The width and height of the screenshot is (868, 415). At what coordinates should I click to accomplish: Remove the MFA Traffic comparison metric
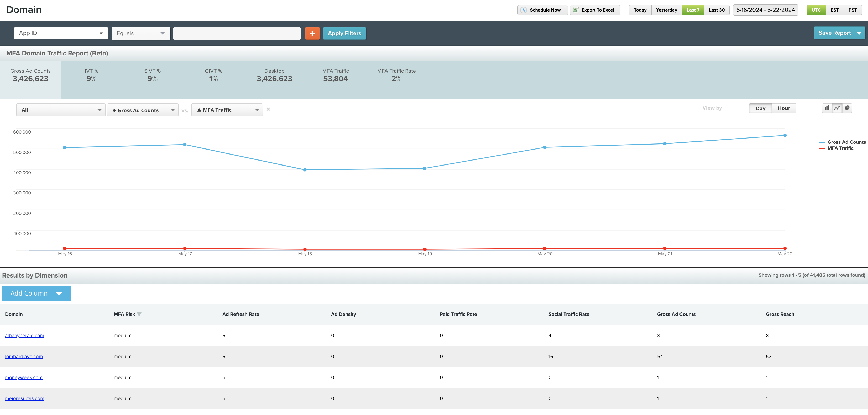[x=268, y=109]
